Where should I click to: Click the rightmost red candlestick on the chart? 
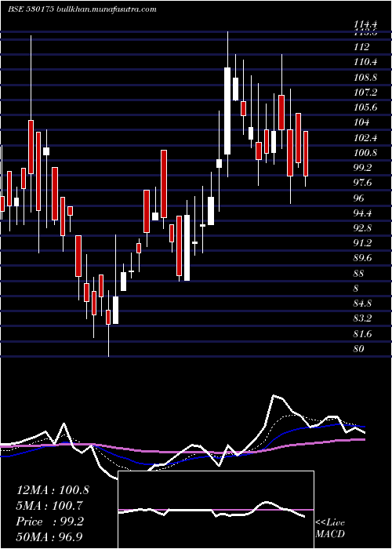pyautogui.click(x=306, y=154)
